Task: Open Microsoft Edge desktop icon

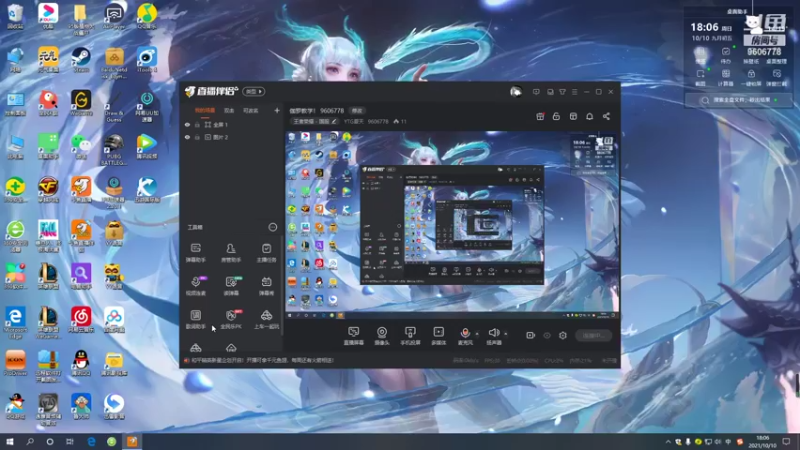Action: click(15, 322)
